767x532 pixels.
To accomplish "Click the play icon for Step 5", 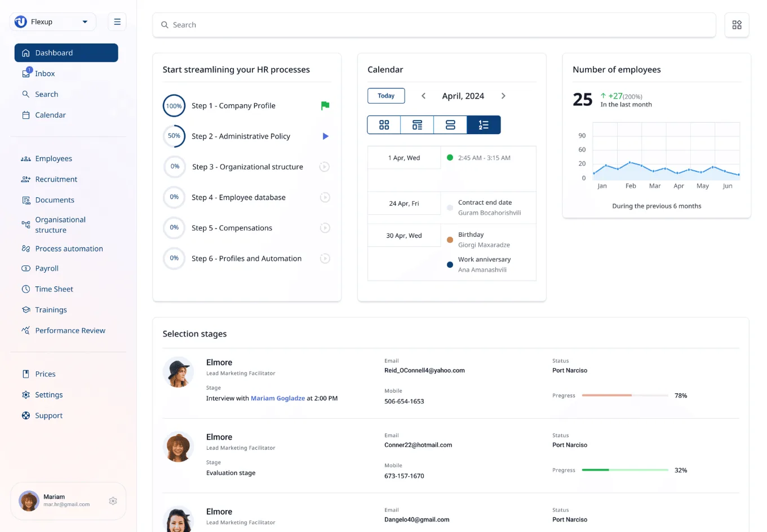I will [325, 228].
